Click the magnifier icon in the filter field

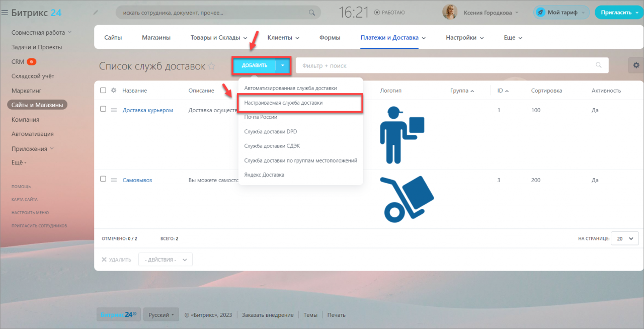598,65
